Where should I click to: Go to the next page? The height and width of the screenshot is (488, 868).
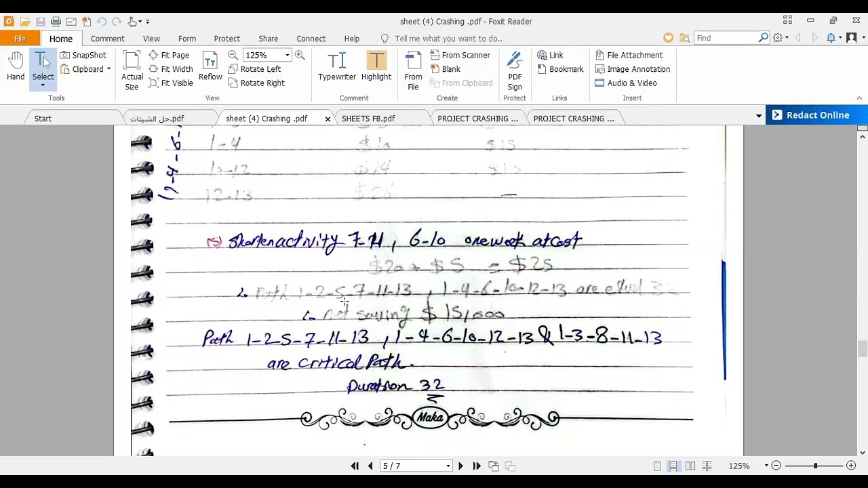point(460,466)
